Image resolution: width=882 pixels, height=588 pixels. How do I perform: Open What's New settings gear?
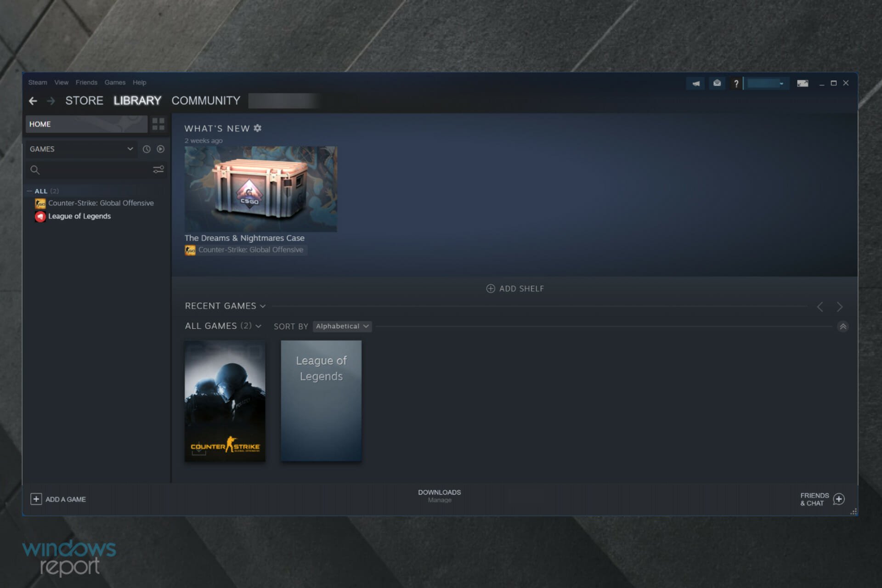tap(258, 128)
